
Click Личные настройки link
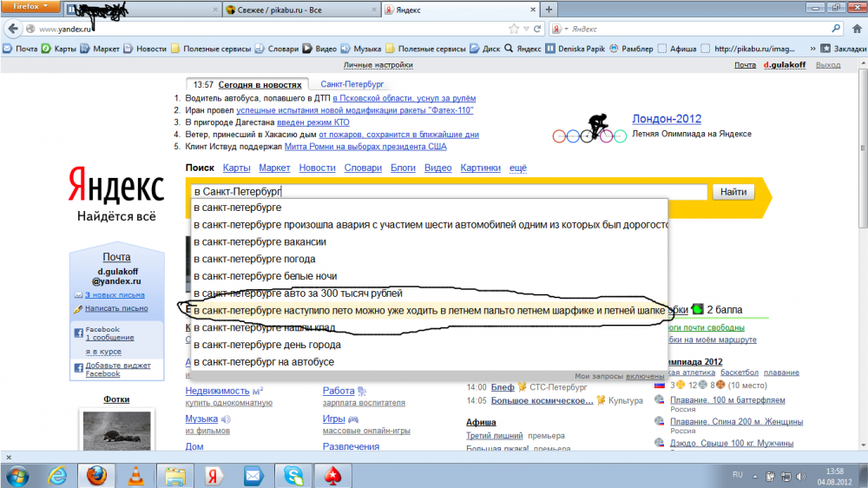pyautogui.click(x=378, y=65)
